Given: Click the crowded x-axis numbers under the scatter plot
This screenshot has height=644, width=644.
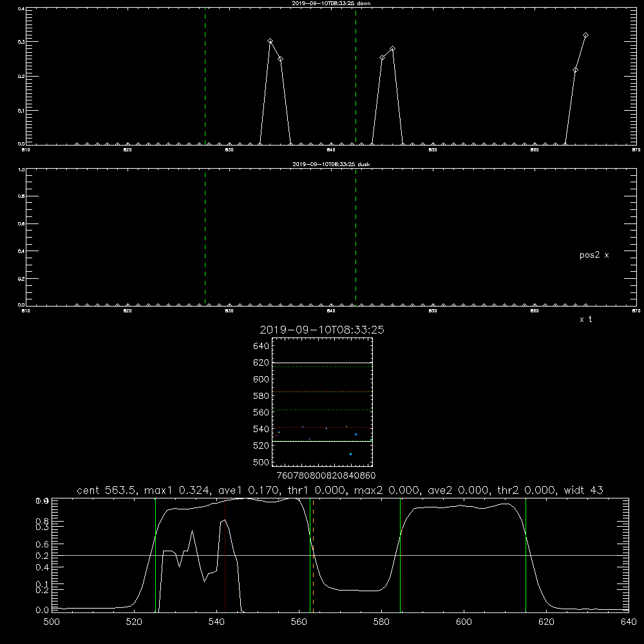Looking at the screenshot, I should (x=326, y=475).
